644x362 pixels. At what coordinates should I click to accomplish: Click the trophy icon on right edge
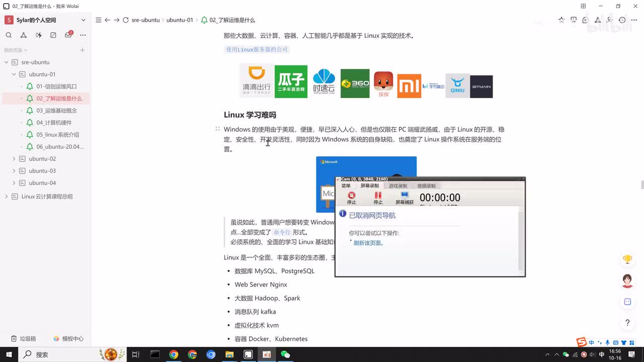pyautogui.click(x=627, y=259)
